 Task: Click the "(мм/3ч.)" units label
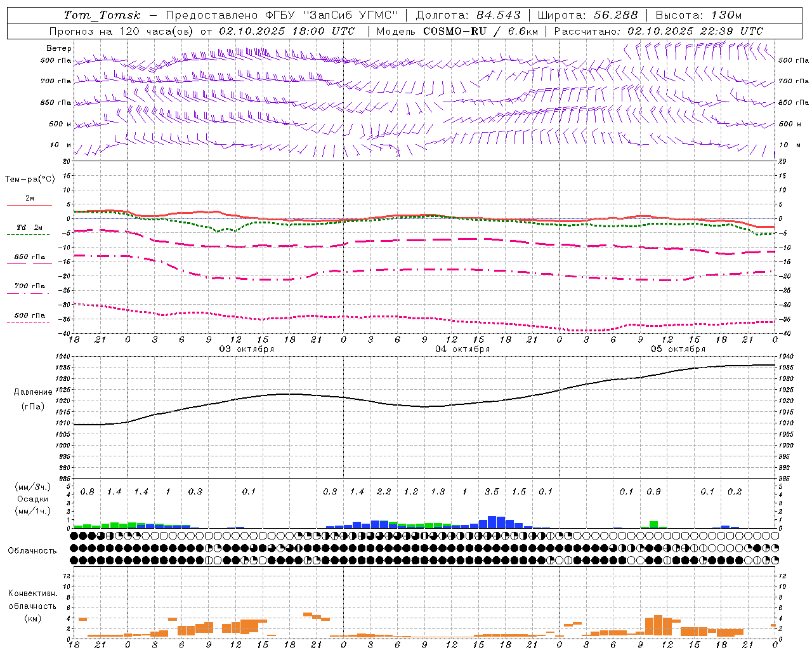click(33, 487)
